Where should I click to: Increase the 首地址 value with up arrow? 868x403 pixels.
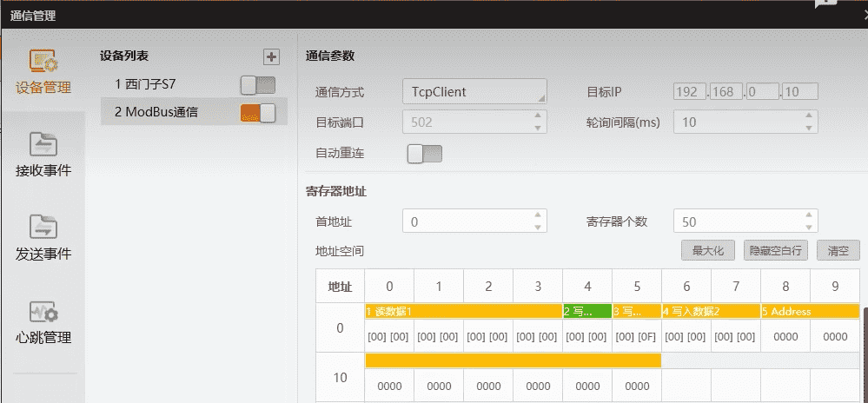click(x=539, y=216)
